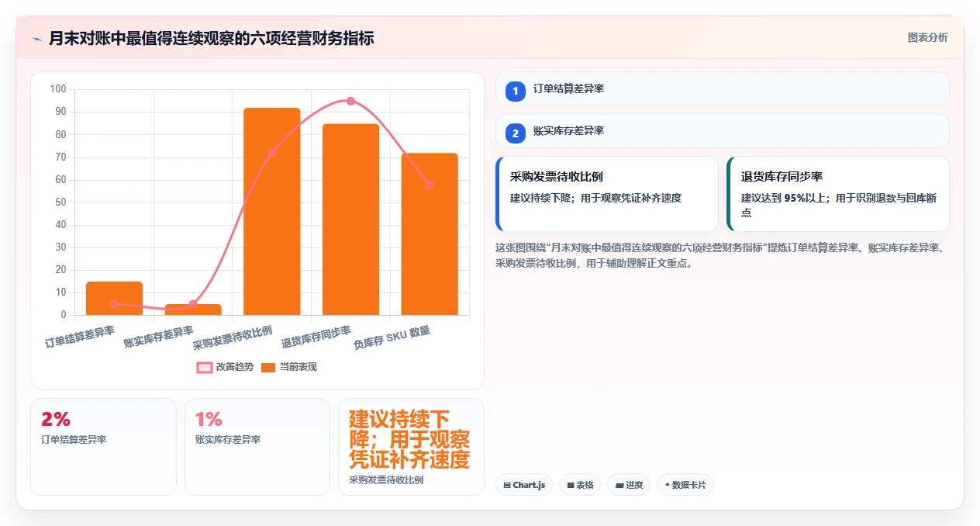This screenshot has width=980, height=526.
Task: Click the y-axis value 50
Action: tap(61, 202)
